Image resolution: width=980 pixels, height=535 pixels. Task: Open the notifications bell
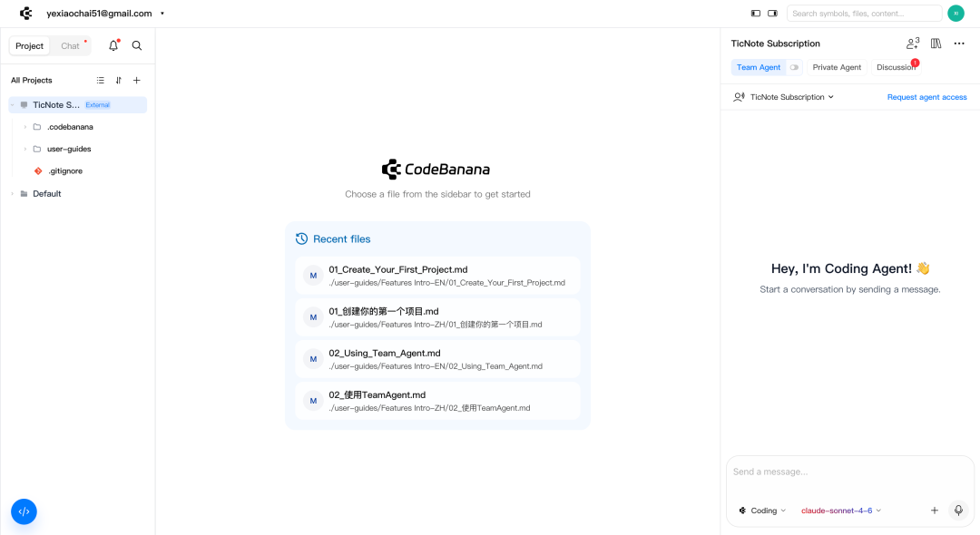pyautogui.click(x=113, y=45)
